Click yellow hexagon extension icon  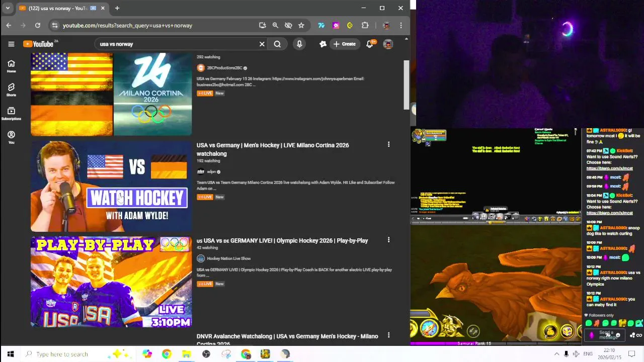(350, 25)
